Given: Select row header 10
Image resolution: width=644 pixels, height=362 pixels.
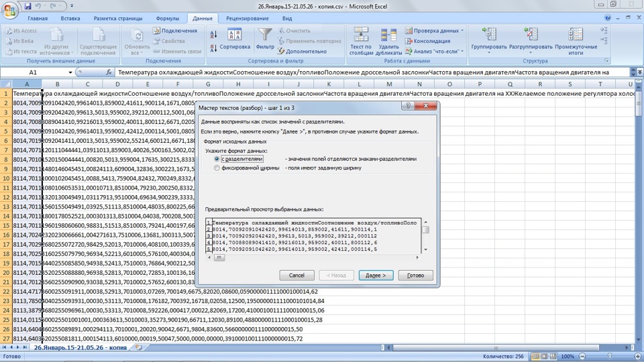Looking at the screenshot, I should coord(6,178).
